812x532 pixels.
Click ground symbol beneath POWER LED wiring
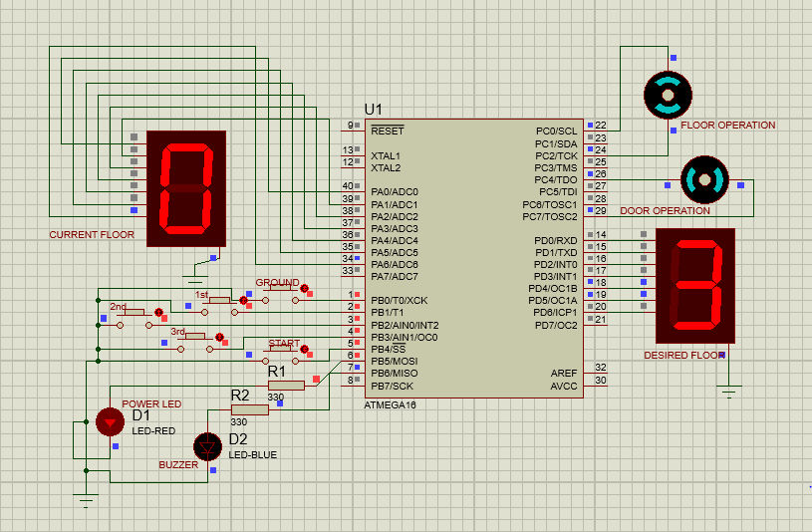pos(86,500)
